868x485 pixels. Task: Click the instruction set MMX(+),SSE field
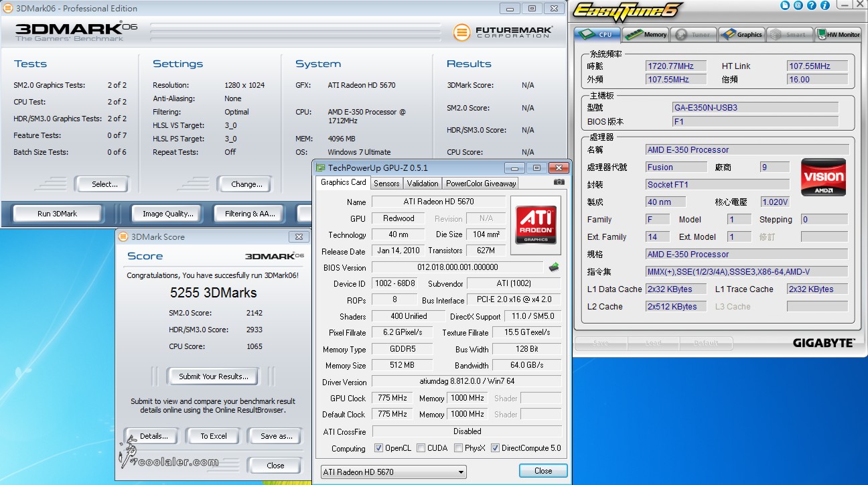click(747, 271)
